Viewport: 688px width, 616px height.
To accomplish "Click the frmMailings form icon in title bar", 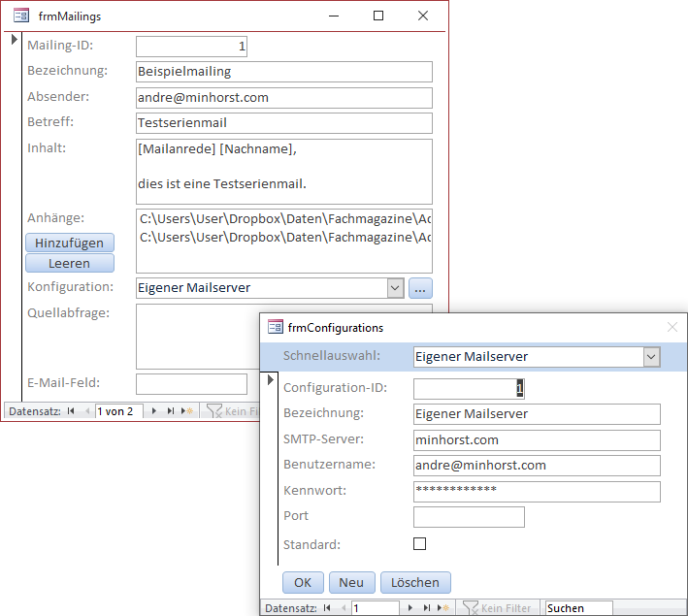I will point(21,16).
